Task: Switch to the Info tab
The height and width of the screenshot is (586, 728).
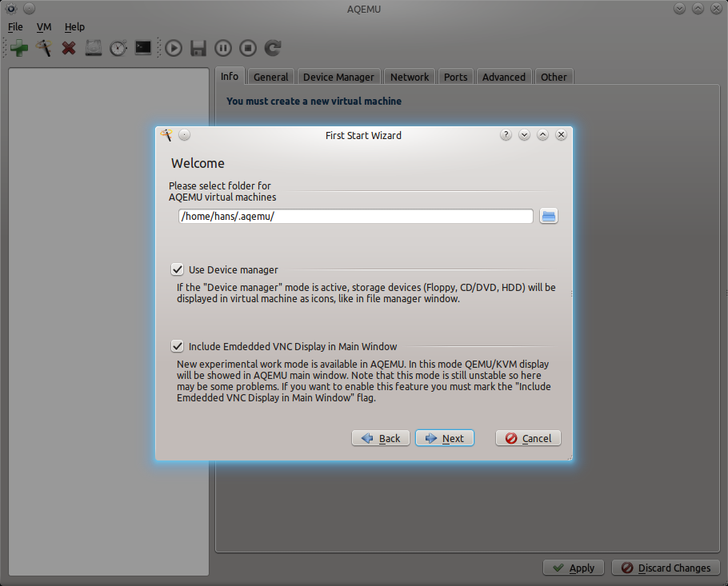Action: [230, 76]
